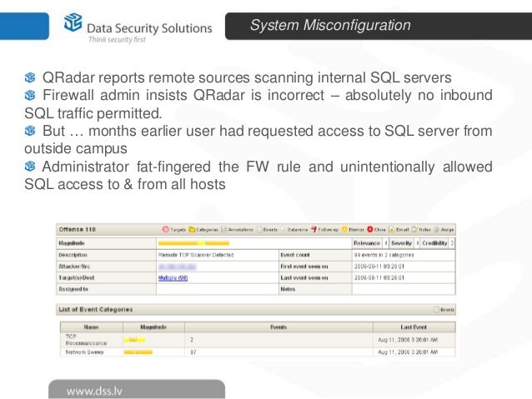This screenshot has width=532, height=399.
Task: Click the First event seen on date value
Action: 379,267
